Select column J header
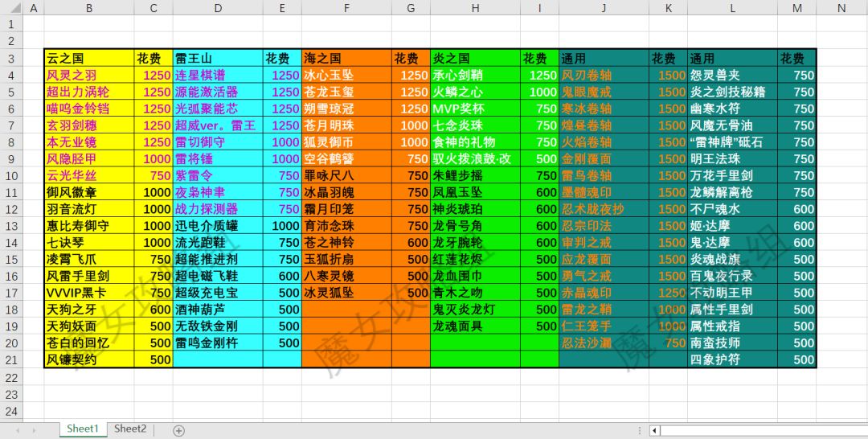The width and height of the screenshot is (868, 439). point(604,8)
